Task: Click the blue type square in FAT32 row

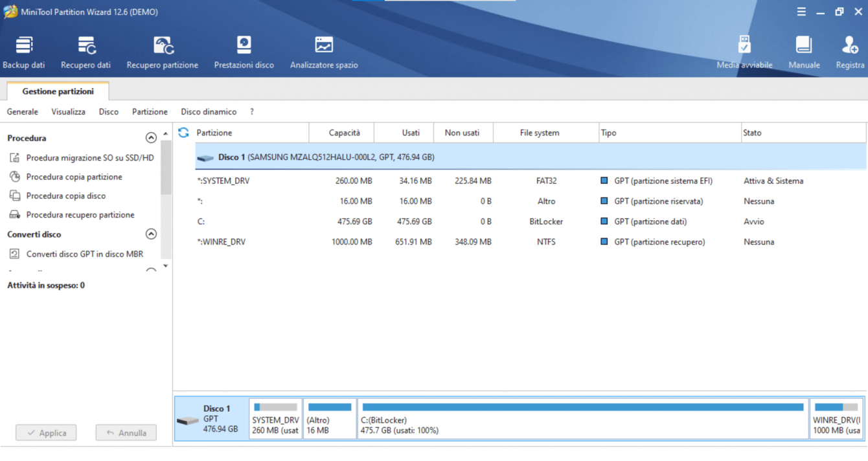Action: [604, 181]
